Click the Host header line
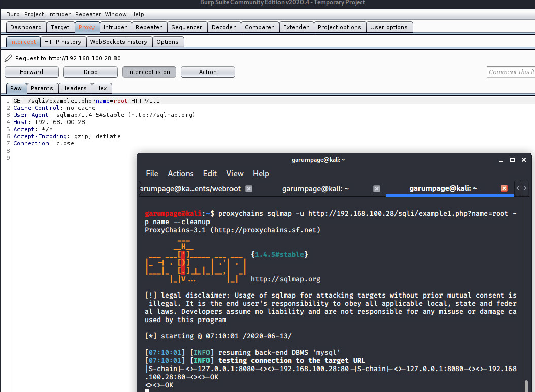 tap(49, 122)
